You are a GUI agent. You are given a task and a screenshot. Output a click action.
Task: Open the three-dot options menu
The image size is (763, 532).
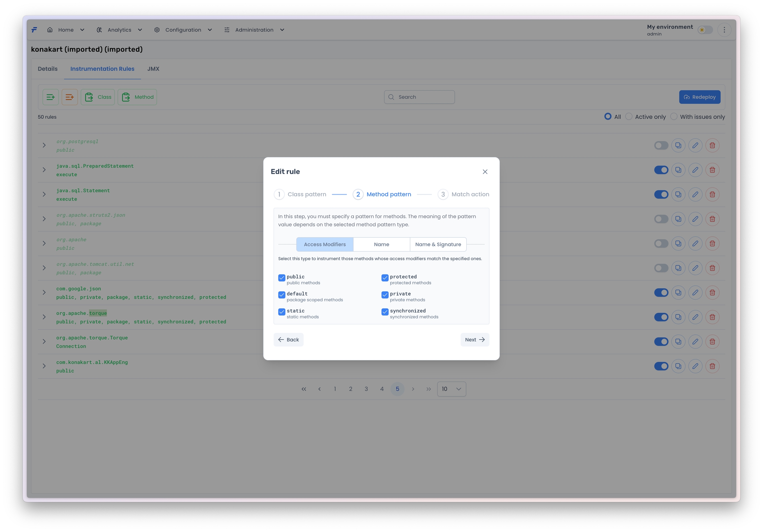pyautogui.click(x=724, y=30)
